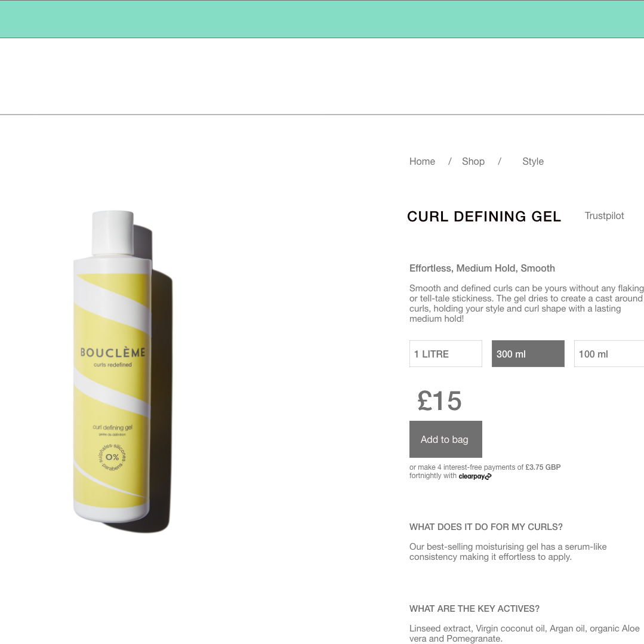
Task: Click the "Effortless, Medium Hold, Smooth" tagline
Action: [482, 268]
